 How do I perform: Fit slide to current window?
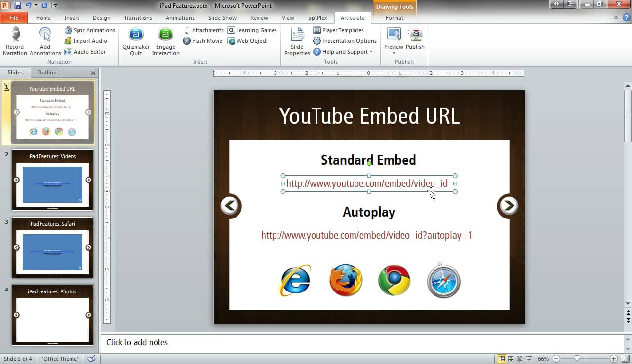tap(626, 359)
